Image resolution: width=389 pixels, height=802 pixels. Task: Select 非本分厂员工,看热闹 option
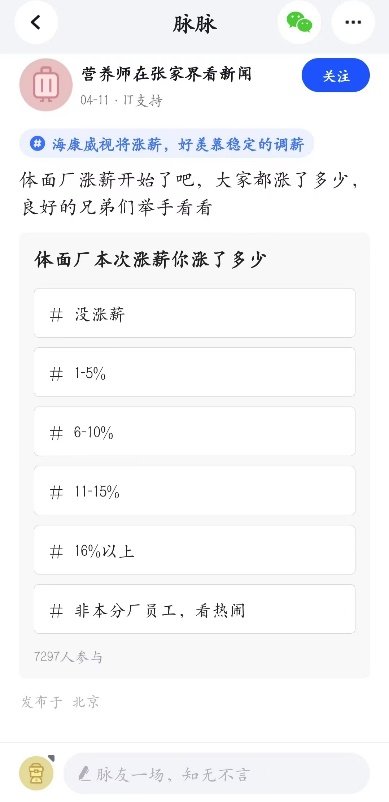[x=194, y=610]
